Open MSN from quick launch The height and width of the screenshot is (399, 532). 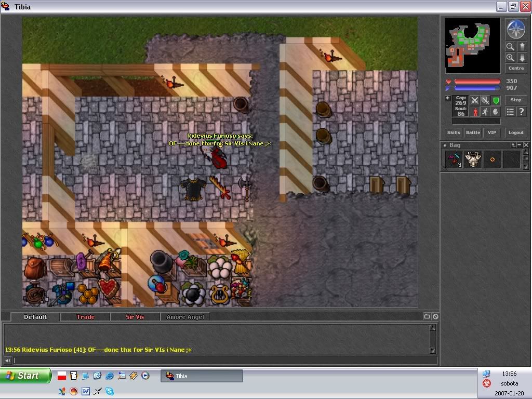coord(62,391)
